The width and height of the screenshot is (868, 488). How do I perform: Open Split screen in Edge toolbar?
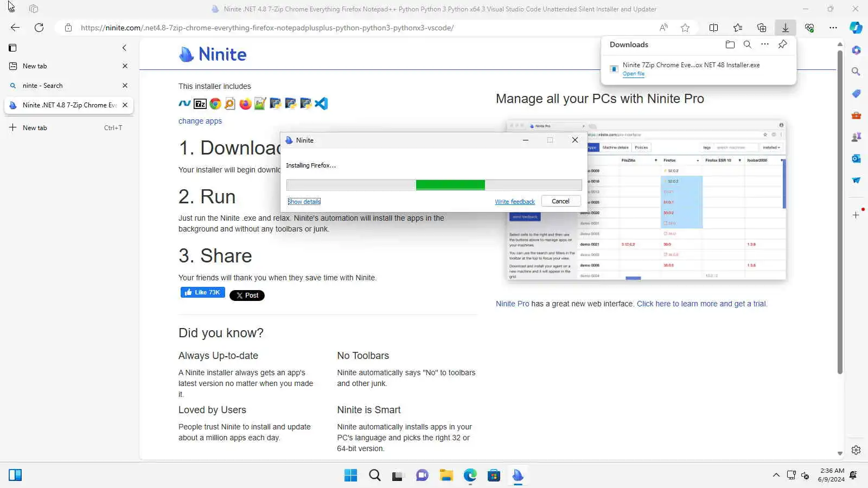coord(713,28)
